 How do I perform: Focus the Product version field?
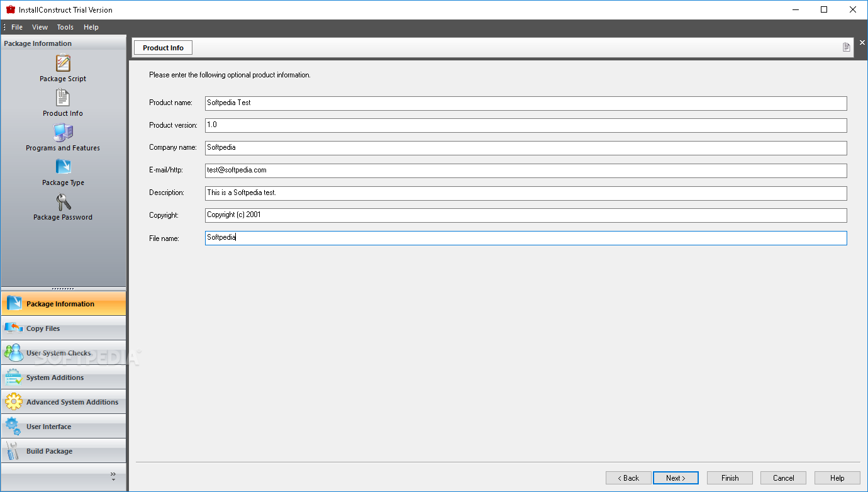point(526,125)
